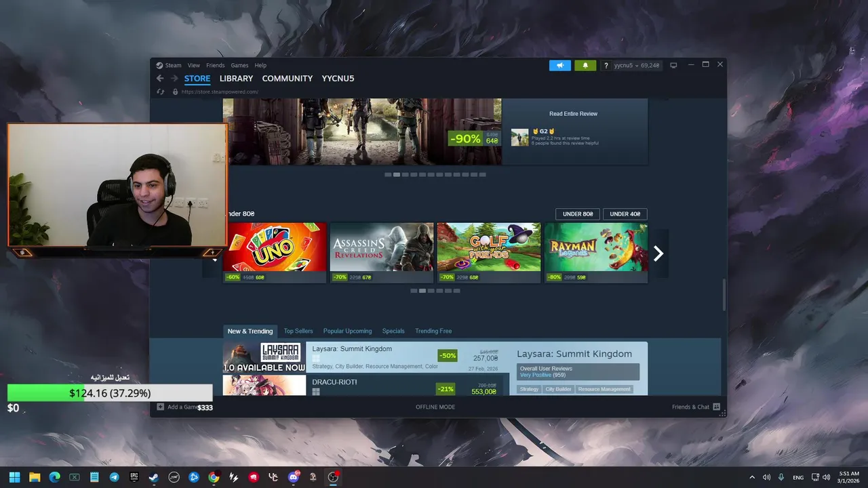The width and height of the screenshot is (868, 488).
Task: Open Notepad icon in the taskbar
Action: (94, 477)
